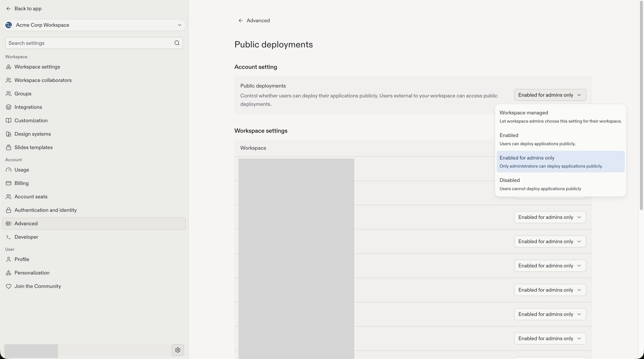Choose the Disabled option
The height and width of the screenshot is (359, 644).
coord(561,184)
